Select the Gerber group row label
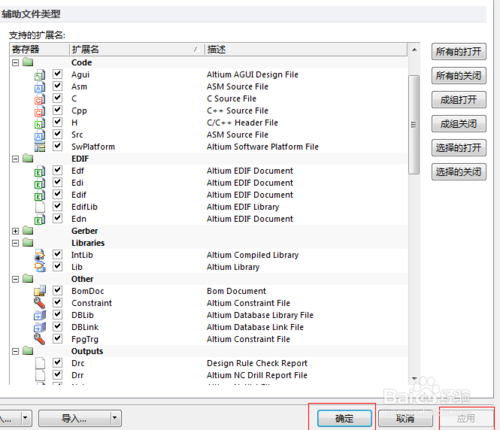This screenshot has height=430, width=500. click(85, 231)
